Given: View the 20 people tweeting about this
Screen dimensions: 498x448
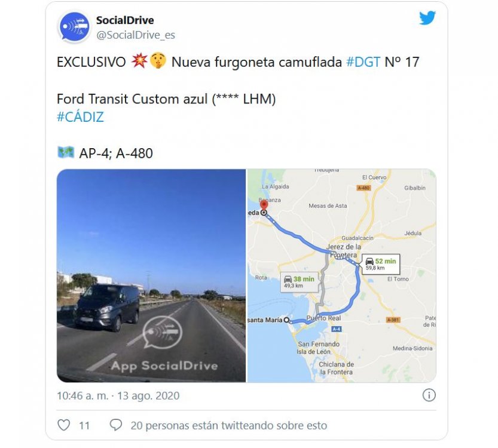Looking at the screenshot, I should (x=228, y=425).
